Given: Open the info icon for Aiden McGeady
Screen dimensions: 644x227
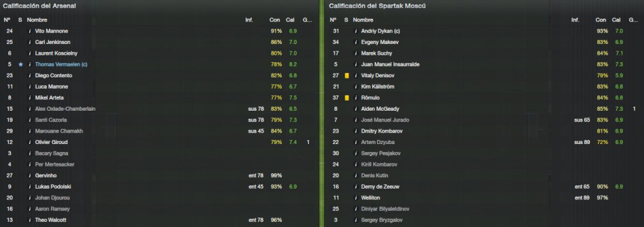Looking at the screenshot, I should point(356,109).
